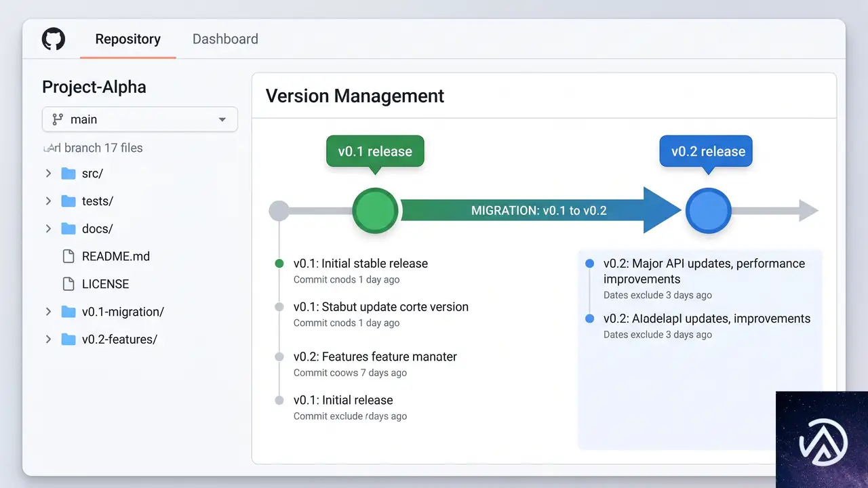
Task: Switch to the Repository tab
Action: point(127,39)
